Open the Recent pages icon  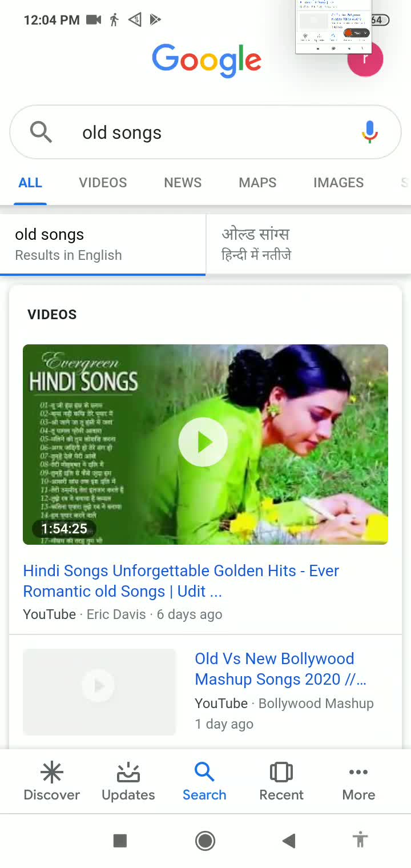pos(281,772)
